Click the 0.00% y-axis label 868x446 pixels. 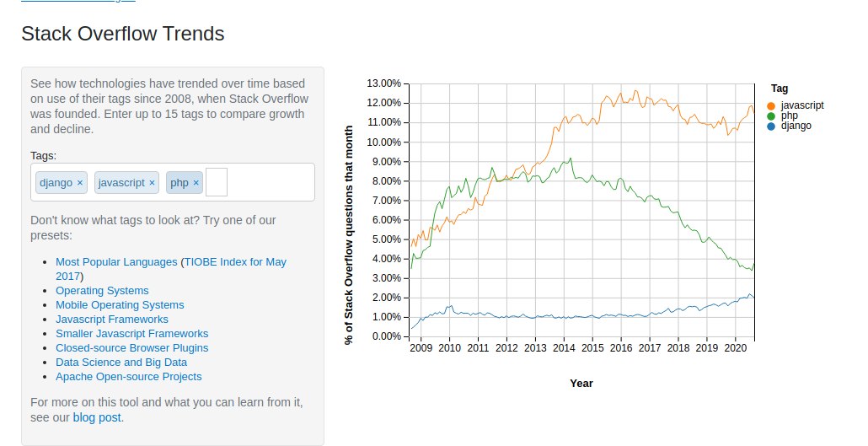point(386,336)
